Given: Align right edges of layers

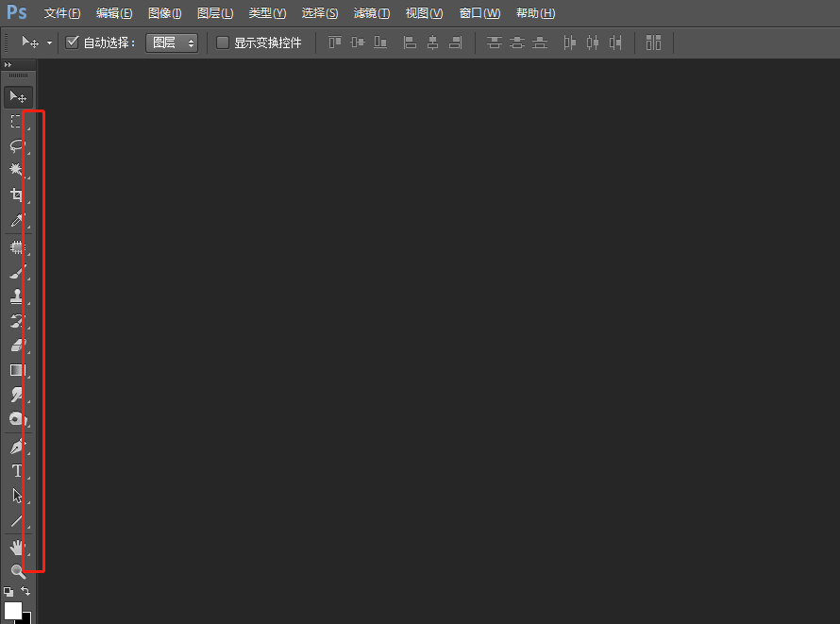Looking at the screenshot, I should tap(455, 42).
